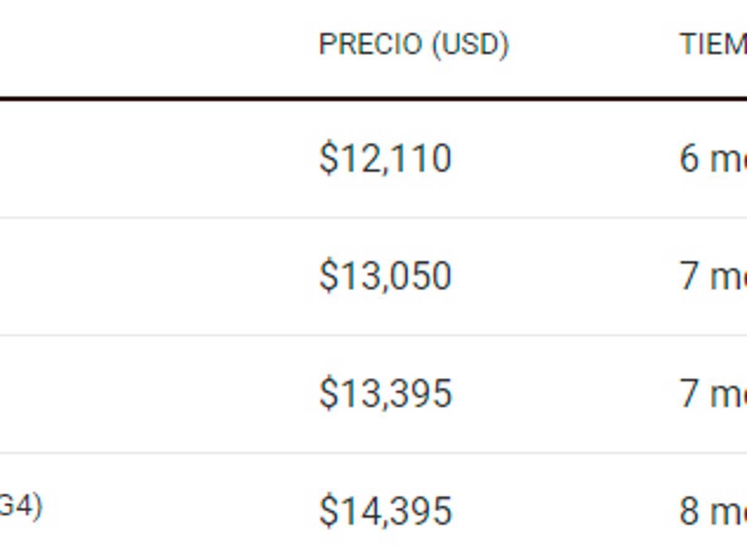Click the duration cell beside $13,050
The width and height of the screenshot is (747, 560).
tap(713, 276)
